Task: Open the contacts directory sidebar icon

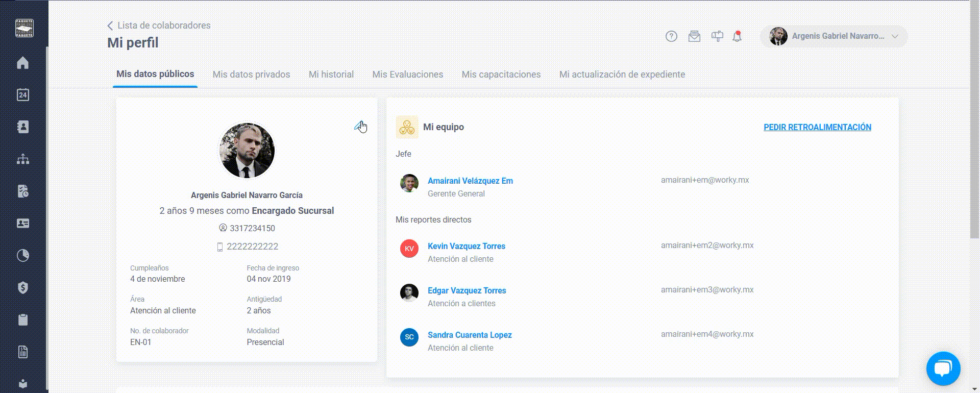Action: point(22,127)
